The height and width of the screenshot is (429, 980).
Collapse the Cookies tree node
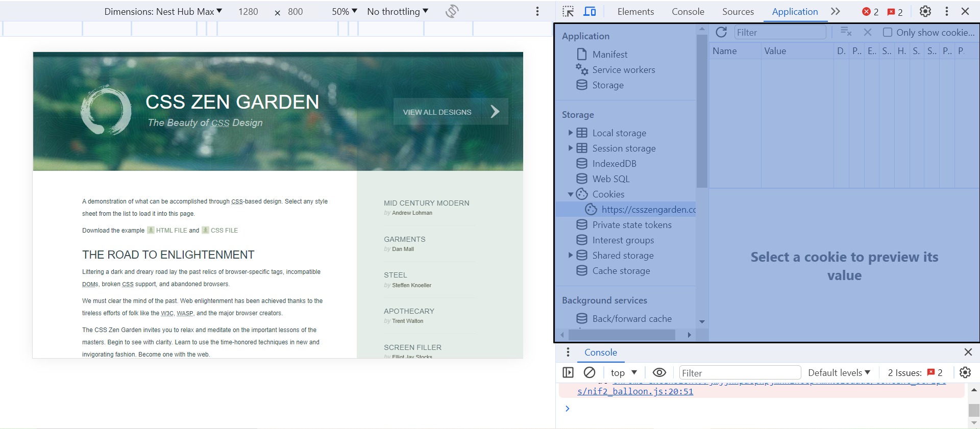coord(571,194)
